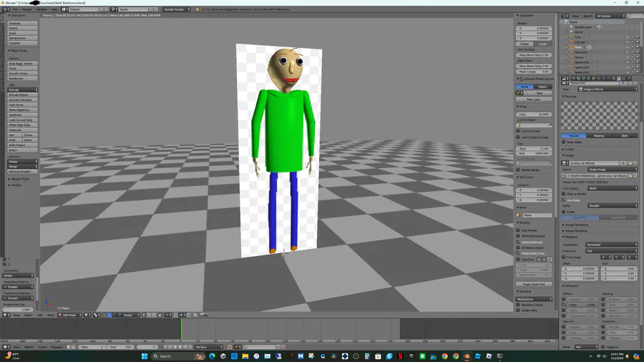This screenshot has height=362, width=644.
Task: Toggle visibility eye for Sphere in outliner
Action: point(628,57)
